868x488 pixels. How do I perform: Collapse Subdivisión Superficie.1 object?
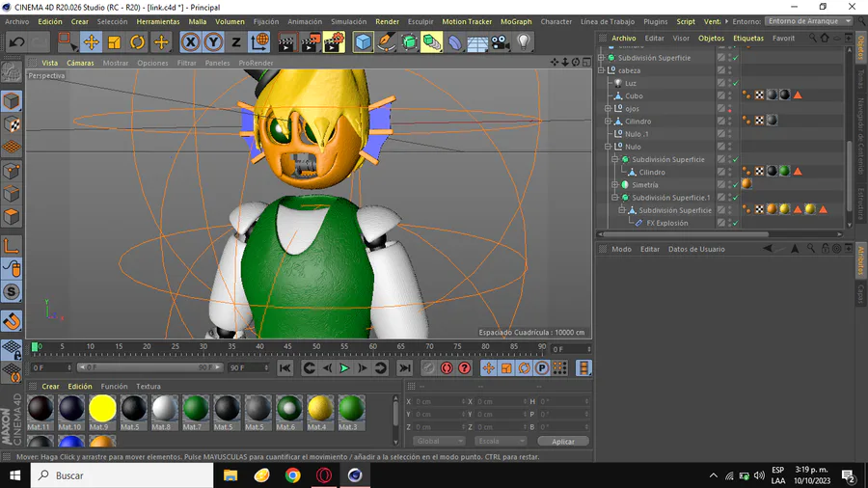pyautogui.click(x=615, y=198)
